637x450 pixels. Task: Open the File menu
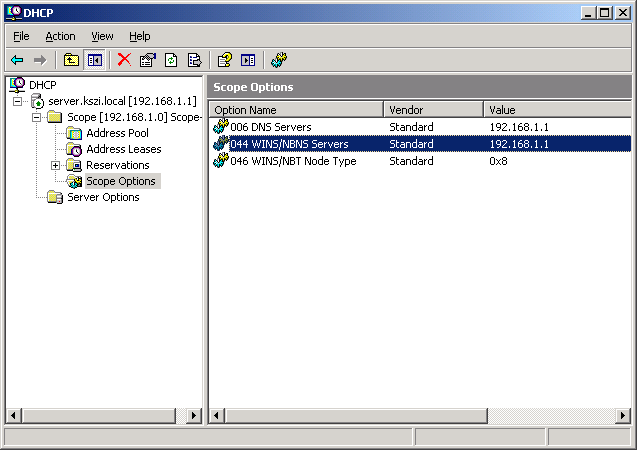pyautogui.click(x=21, y=36)
